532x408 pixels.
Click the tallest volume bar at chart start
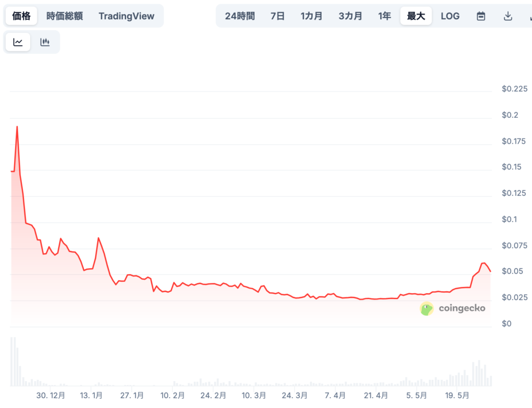11,362
